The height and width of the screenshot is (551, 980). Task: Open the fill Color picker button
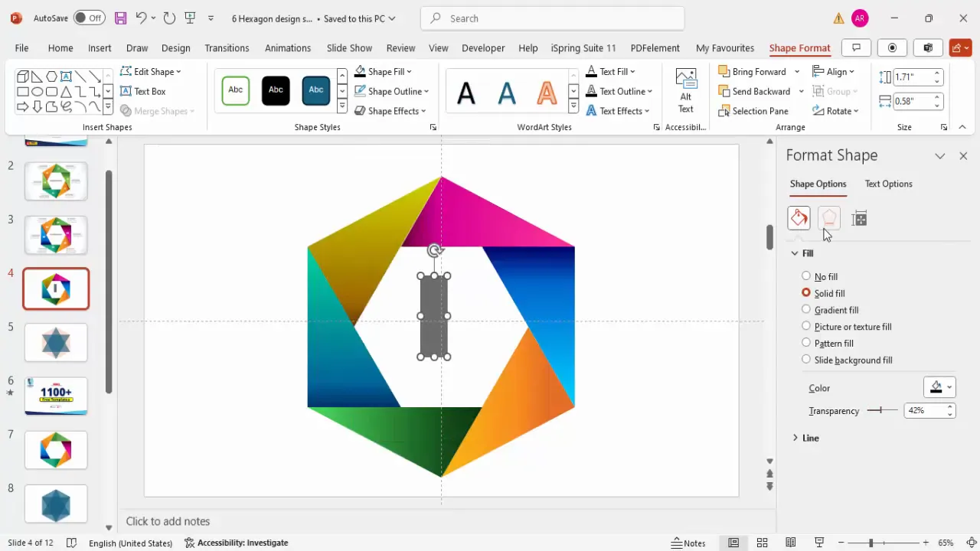click(x=939, y=387)
